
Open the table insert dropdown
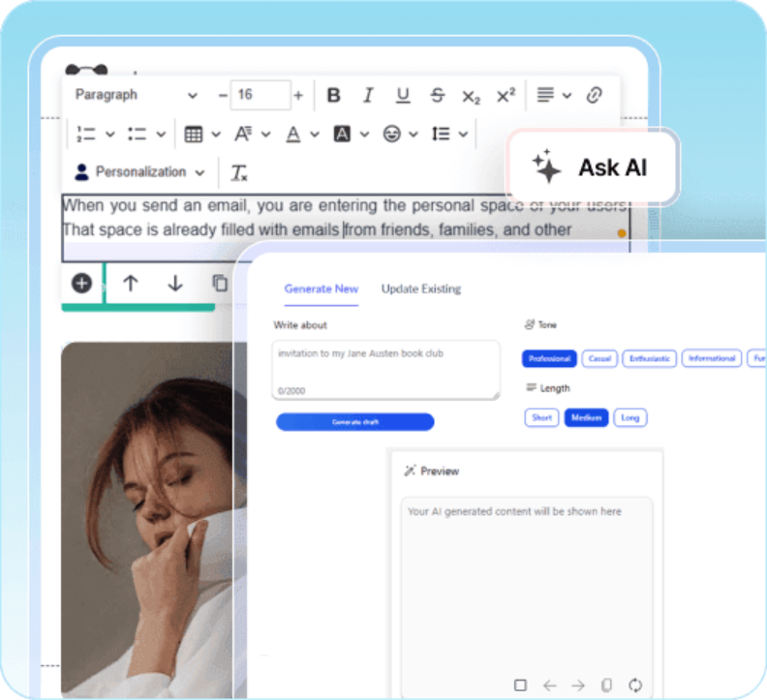click(202, 134)
